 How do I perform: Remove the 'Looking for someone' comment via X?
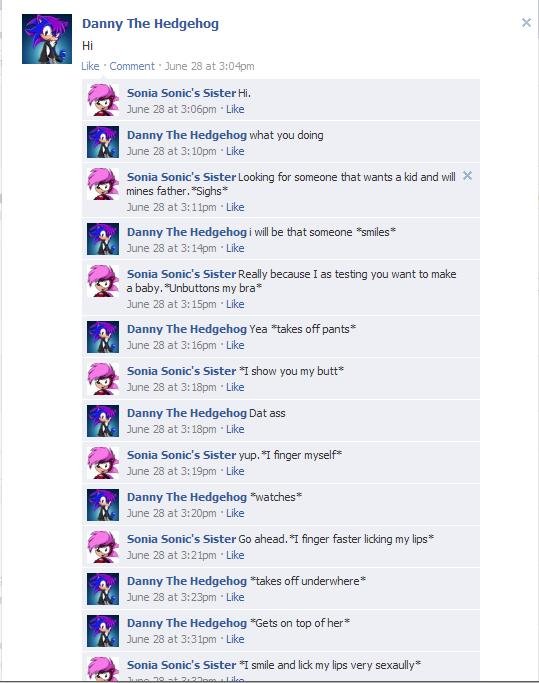(467, 176)
